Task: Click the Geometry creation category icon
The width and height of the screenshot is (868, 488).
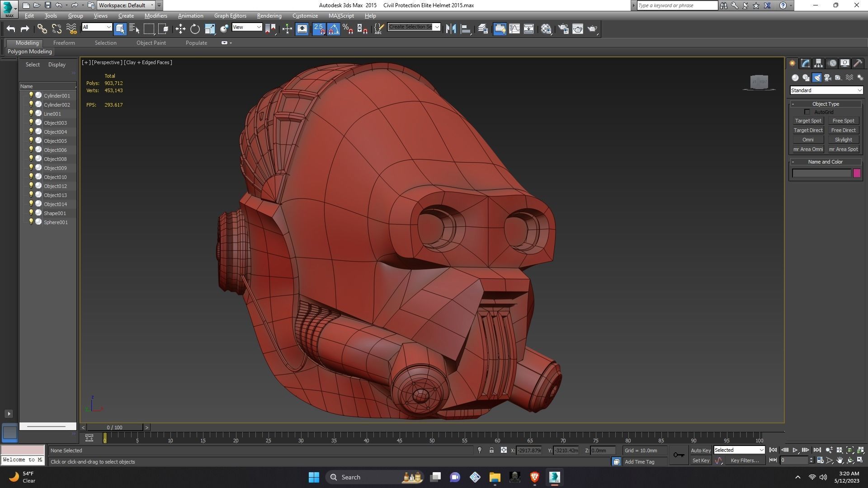Action: coord(795,77)
